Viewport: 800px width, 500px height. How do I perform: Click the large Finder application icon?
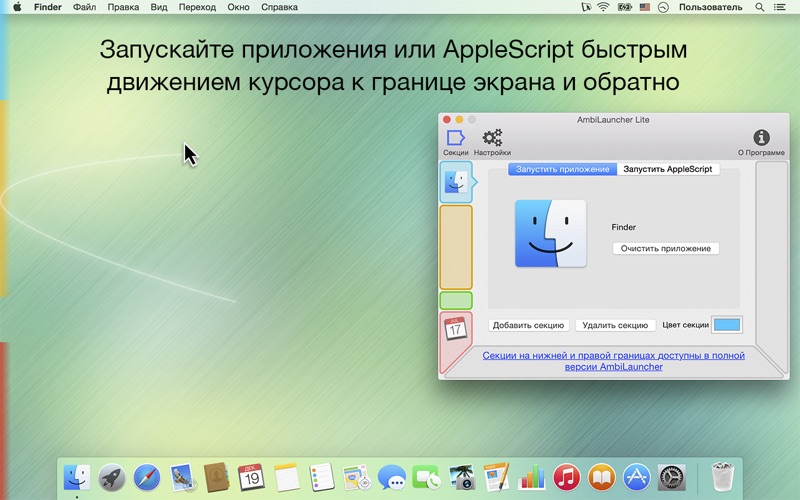tap(551, 233)
